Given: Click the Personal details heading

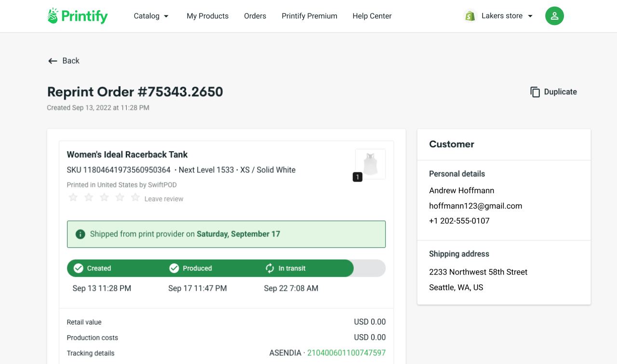Looking at the screenshot, I should 457,174.
